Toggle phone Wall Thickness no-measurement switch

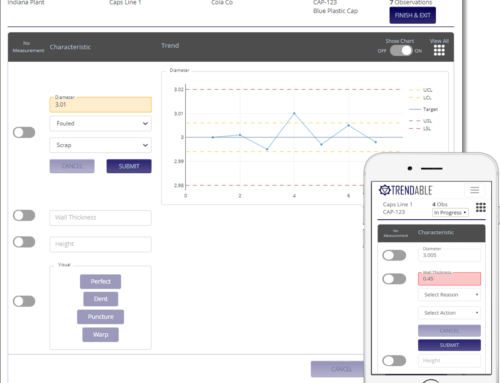(x=394, y=279)
